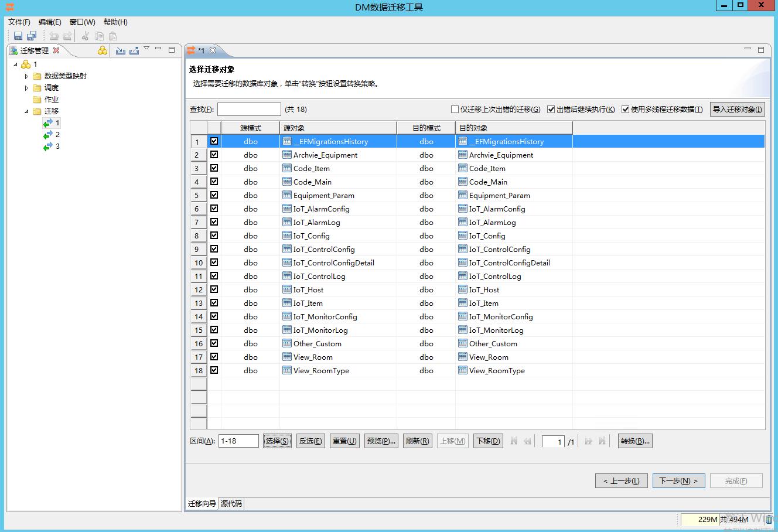Click the Cut scissors icon
The height and width of the screenshot is (532, 778).
tap(86, 36)
